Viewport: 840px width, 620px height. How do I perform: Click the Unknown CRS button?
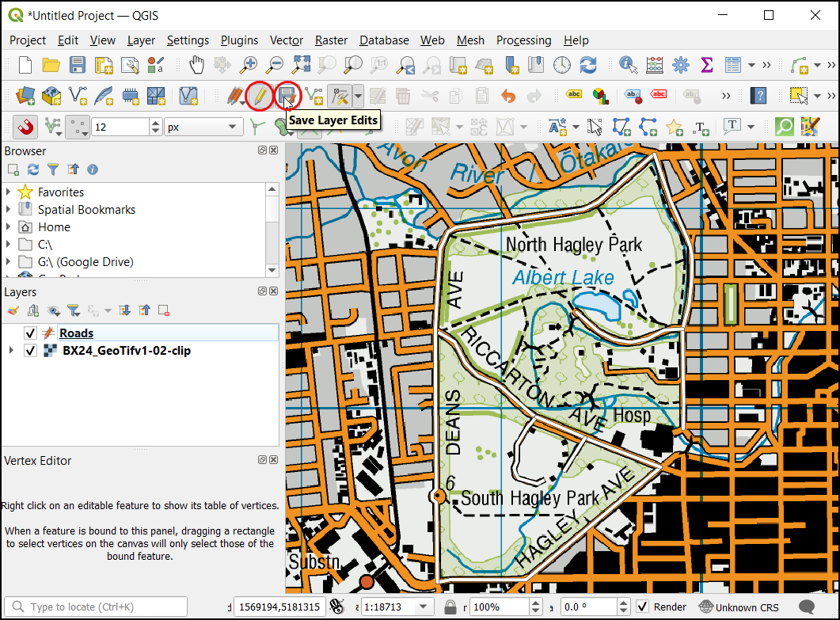[x=739, y=607]
